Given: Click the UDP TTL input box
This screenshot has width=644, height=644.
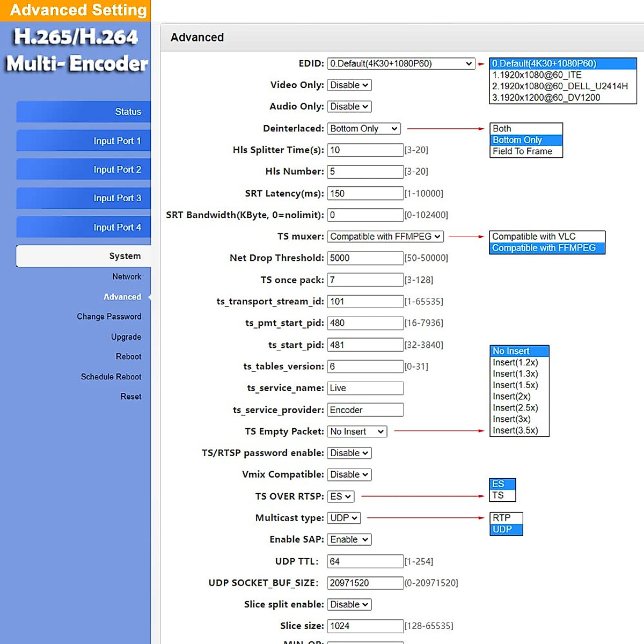Looking at the screenshot, I should (x=365, y=561).
